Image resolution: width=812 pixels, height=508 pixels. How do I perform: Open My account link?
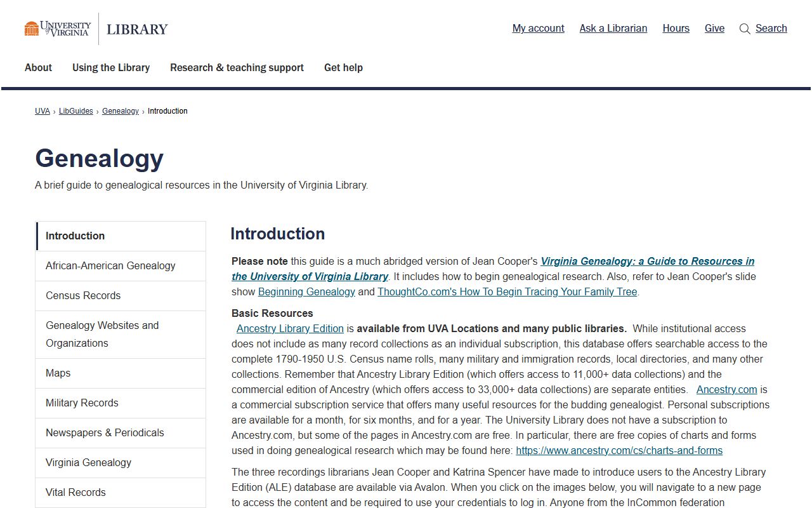point(538,28)
